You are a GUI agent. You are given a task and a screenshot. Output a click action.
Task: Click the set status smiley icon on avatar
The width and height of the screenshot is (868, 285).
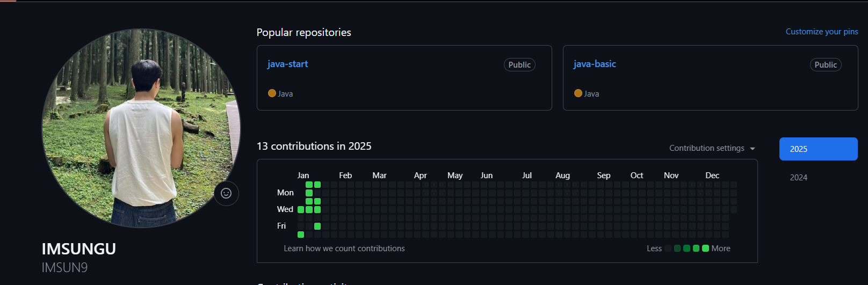point(226,193)
